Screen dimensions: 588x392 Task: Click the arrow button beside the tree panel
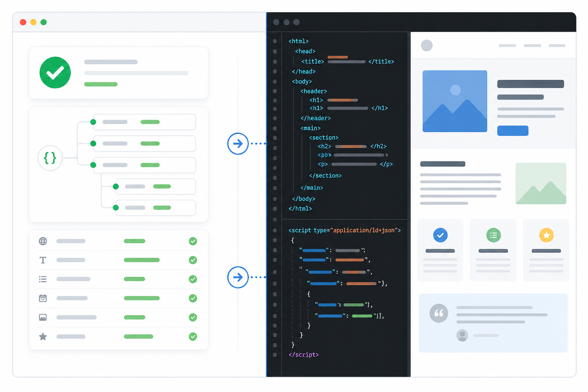point(238,144)
